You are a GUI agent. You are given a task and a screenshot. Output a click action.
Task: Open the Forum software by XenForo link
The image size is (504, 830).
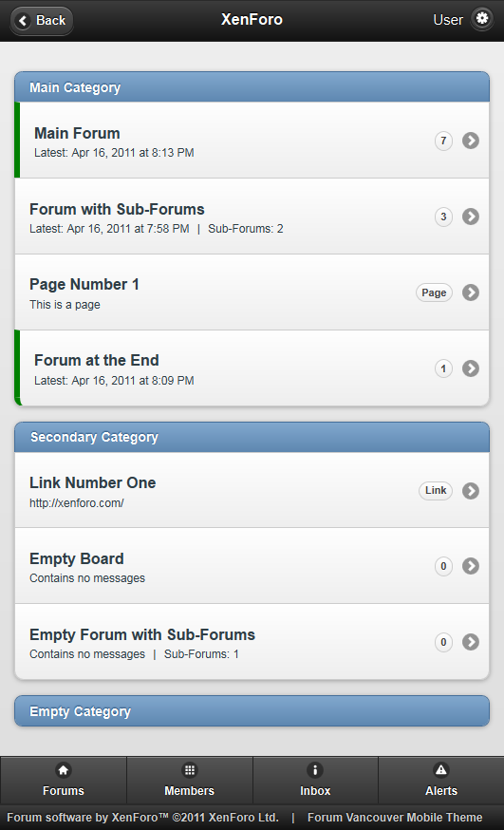tap(142, 818)
